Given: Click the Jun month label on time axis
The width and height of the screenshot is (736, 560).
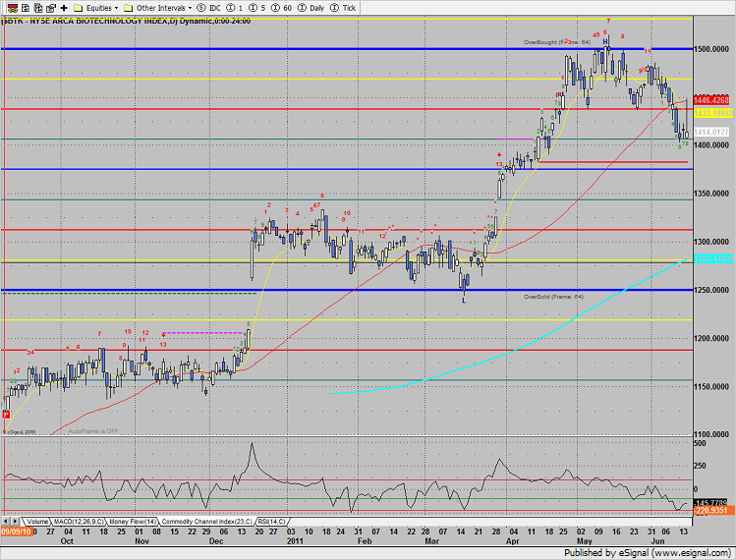Looking at the screenshot, I should (658, 540).
